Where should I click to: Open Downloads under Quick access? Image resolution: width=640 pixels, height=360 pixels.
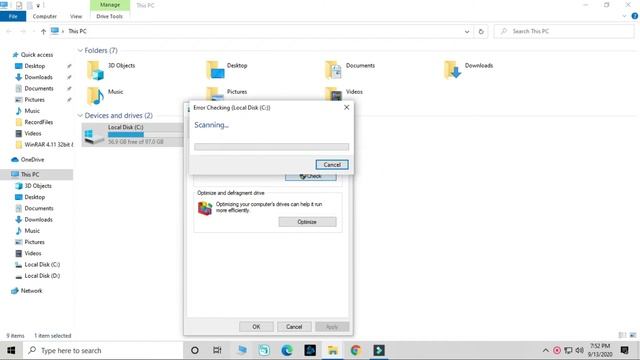[x=38, y=77]
